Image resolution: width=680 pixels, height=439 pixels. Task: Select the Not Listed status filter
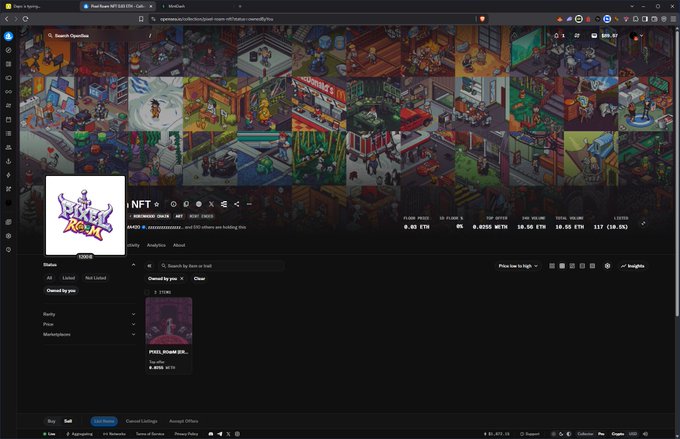click(95, 278)
